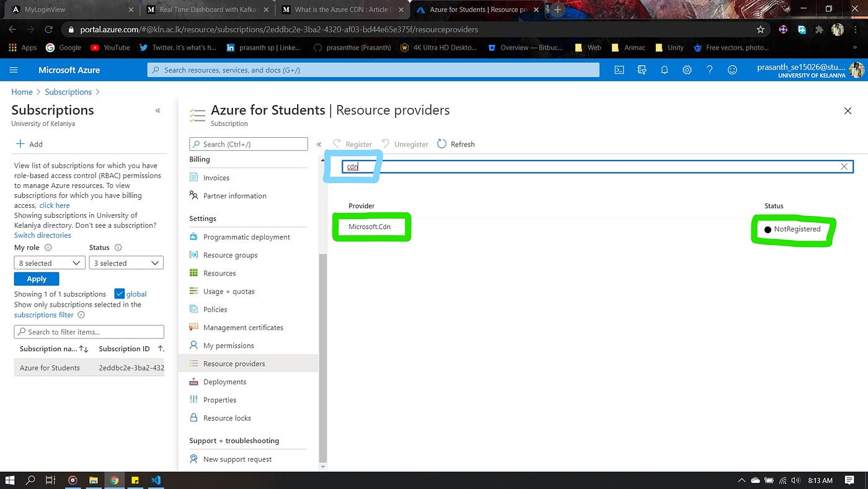Image resolution: width=868 pixels, height=489 pixels.
Task: Click the My role info icon
Action: click(48, 248)
